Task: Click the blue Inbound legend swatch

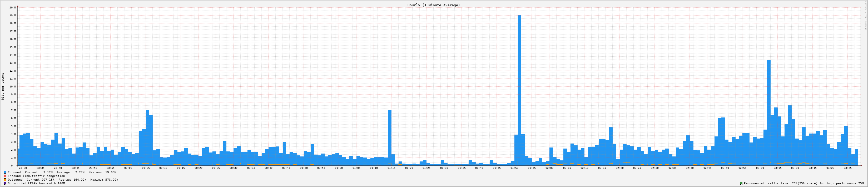Action: (x=5, y=172)
